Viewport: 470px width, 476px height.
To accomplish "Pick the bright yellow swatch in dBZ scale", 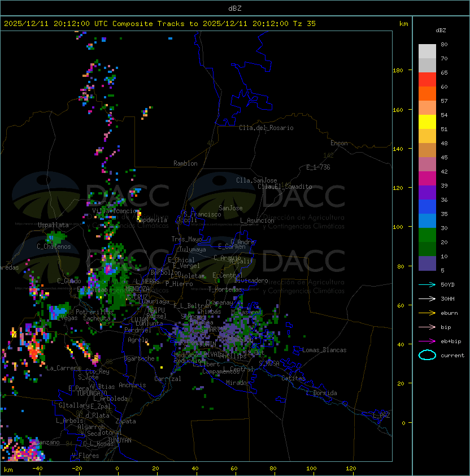I will pos(427,122).
